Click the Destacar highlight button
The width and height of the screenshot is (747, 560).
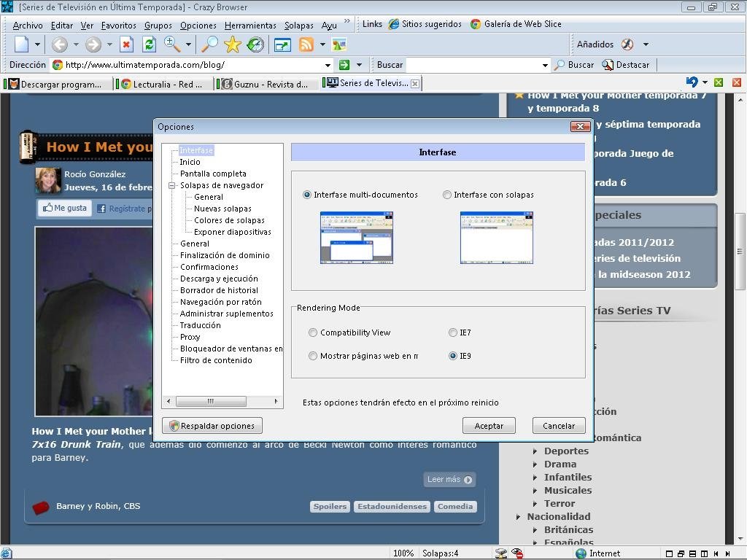click(625, 65)
